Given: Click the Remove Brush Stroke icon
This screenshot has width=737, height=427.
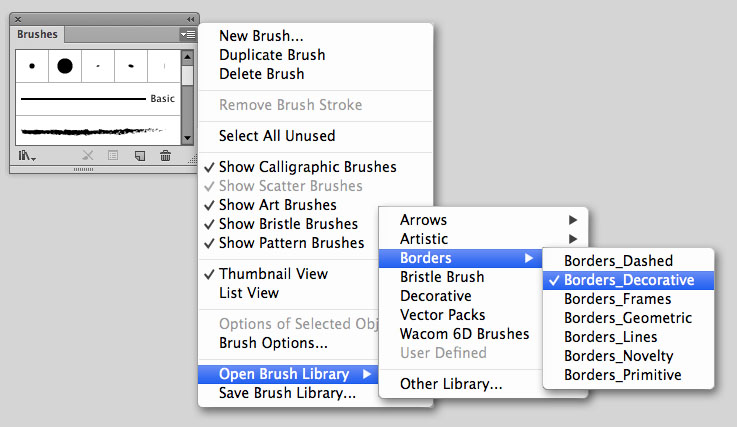Looking at the screenshot, I should click(x=87, y=156).
